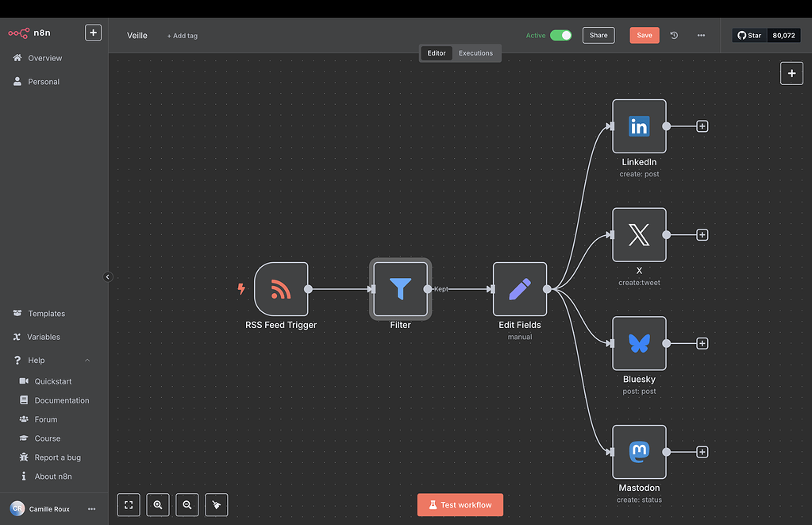Click the zoom in magnifier icon
This screenshot has width=812, height=525.
(158, 504)
